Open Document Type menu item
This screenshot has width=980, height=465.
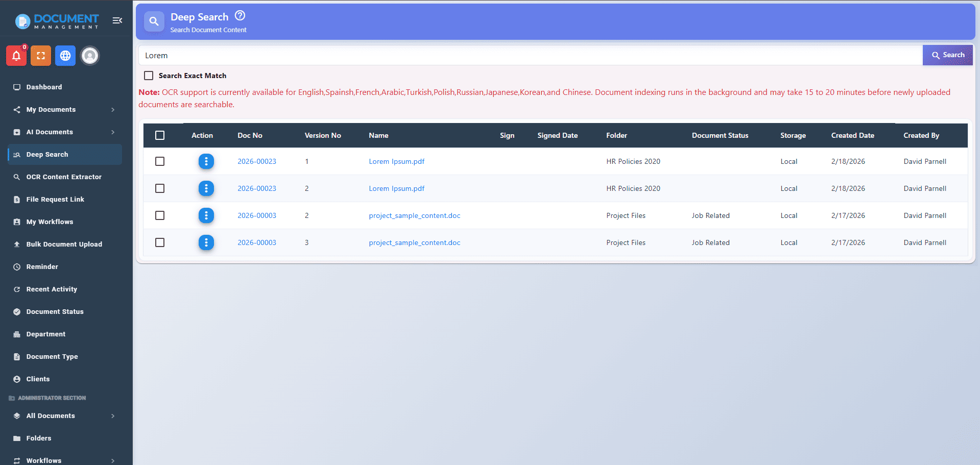pos(65,357)
